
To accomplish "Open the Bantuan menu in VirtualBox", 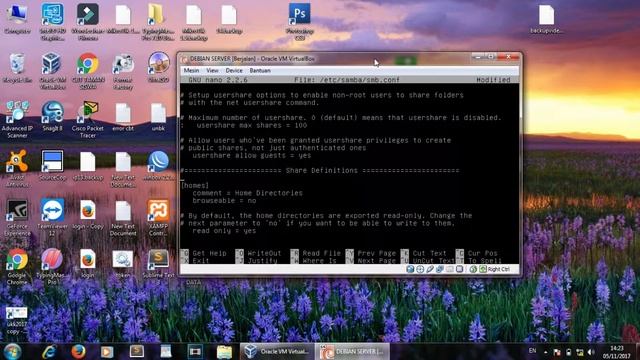I will (x=260, y=71).
